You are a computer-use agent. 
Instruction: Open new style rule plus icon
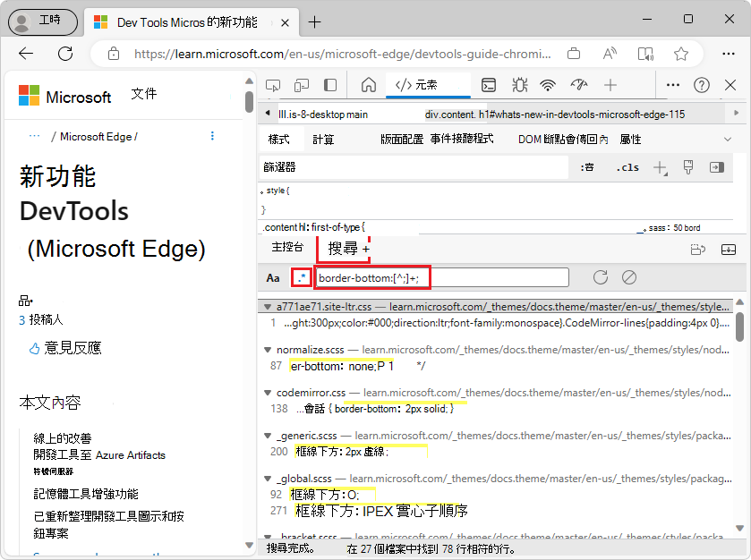pyautogui.click(x=660, y=167)
